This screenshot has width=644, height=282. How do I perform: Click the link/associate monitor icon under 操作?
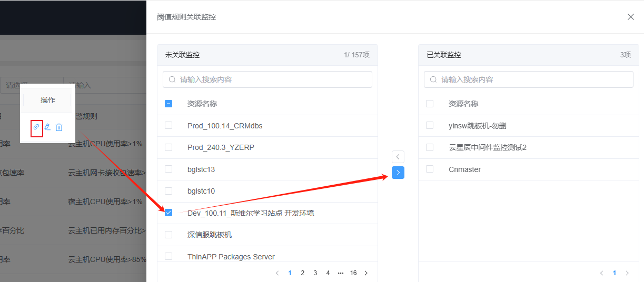[36, 127]
